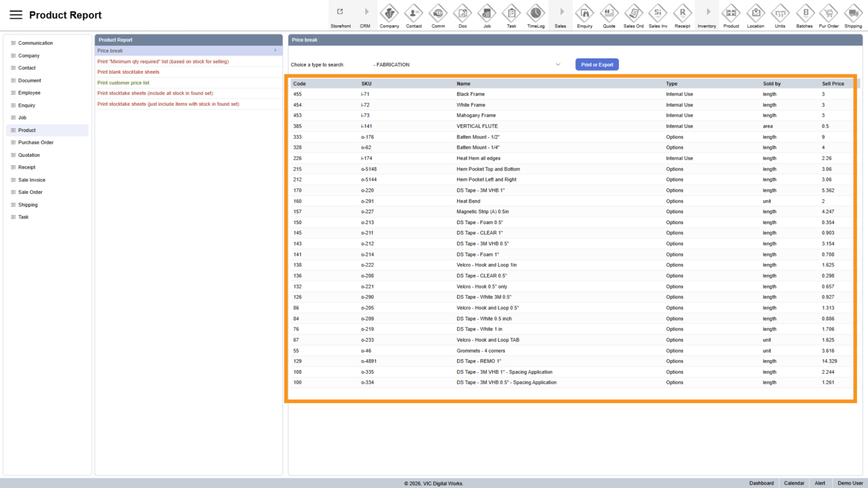Open the Pur Order cart icon
This screenshot has height=488, width=868.
[829, 13]
